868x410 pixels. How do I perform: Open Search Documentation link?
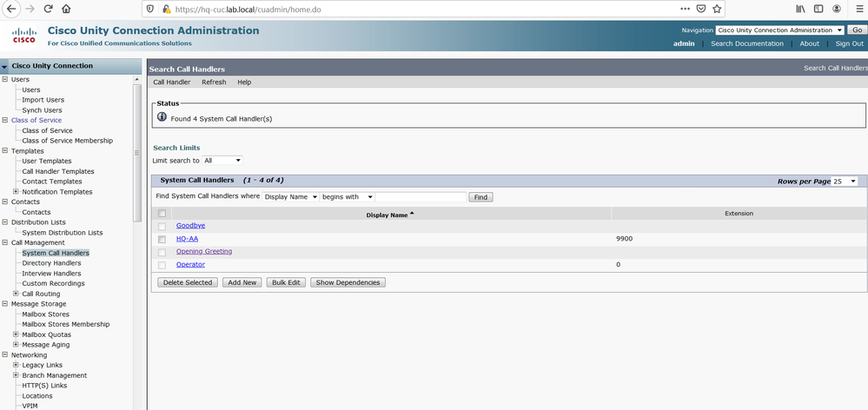point(746,43)
